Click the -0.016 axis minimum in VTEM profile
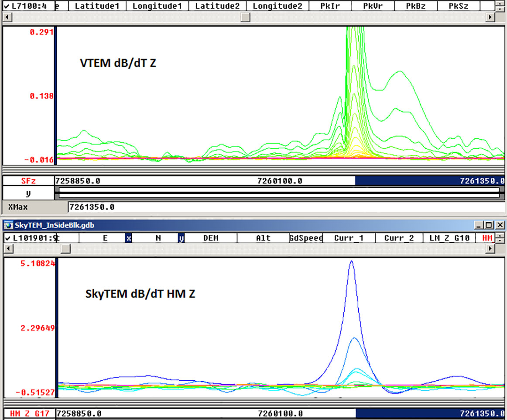 pyautogui.click(x=39, y=159)
